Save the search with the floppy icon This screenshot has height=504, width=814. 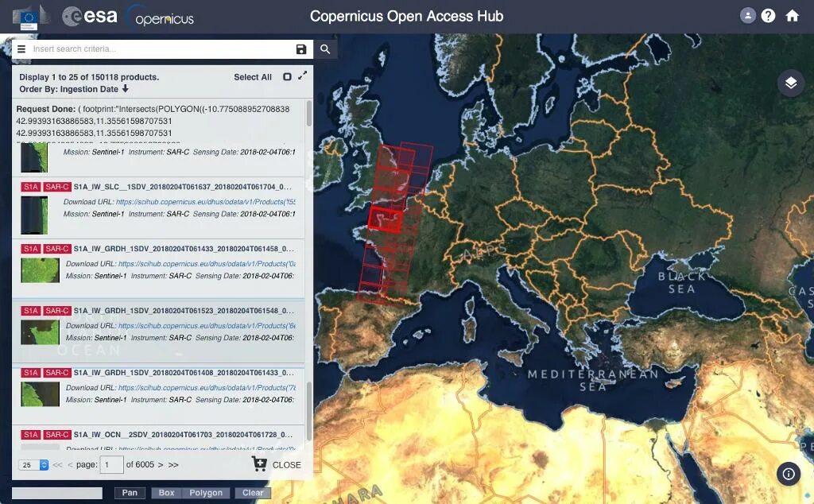[301, 48]
